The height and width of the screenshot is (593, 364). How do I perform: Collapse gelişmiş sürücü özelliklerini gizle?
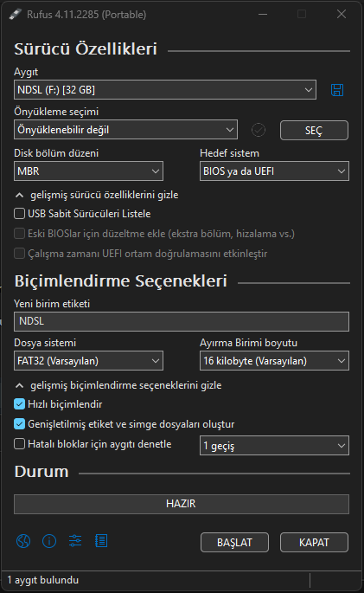point(97,195)
